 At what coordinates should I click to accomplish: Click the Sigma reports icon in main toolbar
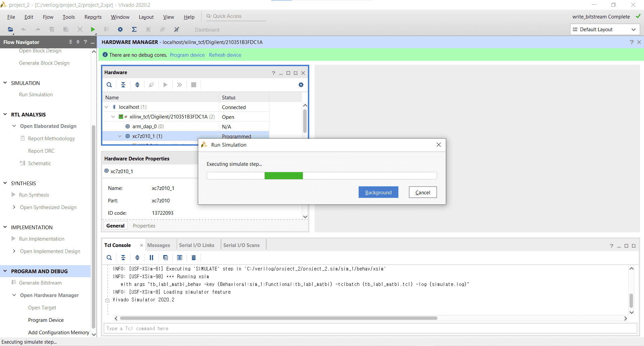tap(134, 30)
